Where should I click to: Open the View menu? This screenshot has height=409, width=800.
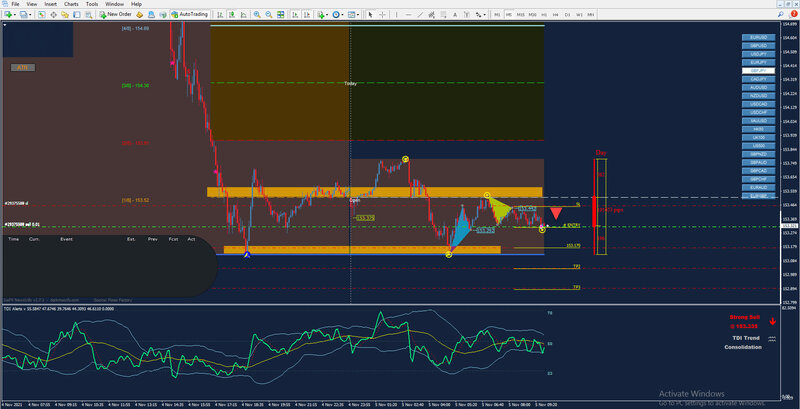click(x=32, y=4)
